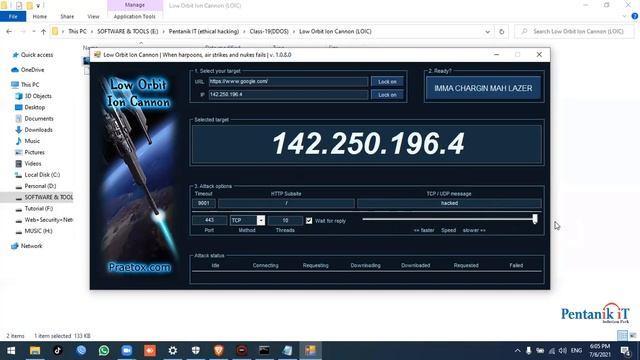Focus the URL input field in LOIC

click(288, 82)
